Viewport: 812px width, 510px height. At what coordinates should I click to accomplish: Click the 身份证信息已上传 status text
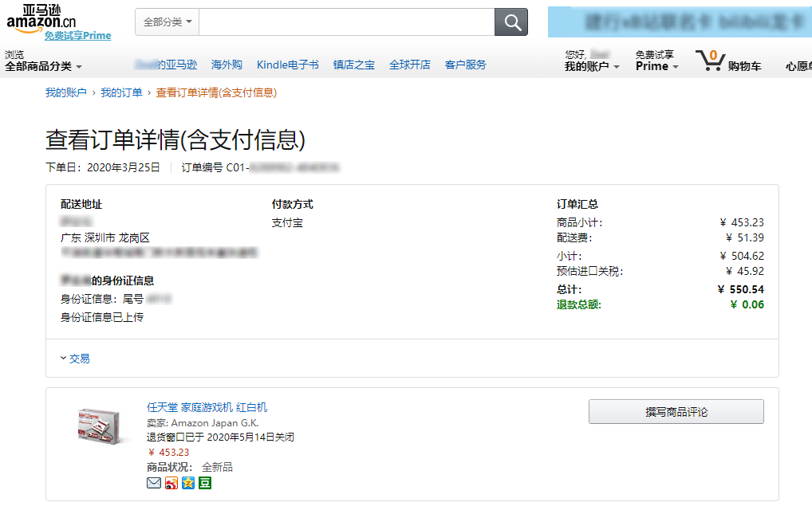pyautogui.click(x=102, y=317)
